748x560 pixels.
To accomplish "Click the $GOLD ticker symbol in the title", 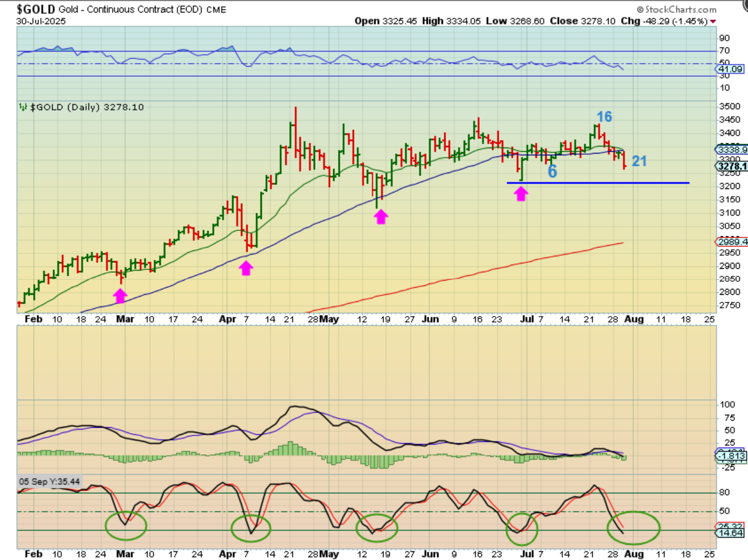I will point(36,9).
